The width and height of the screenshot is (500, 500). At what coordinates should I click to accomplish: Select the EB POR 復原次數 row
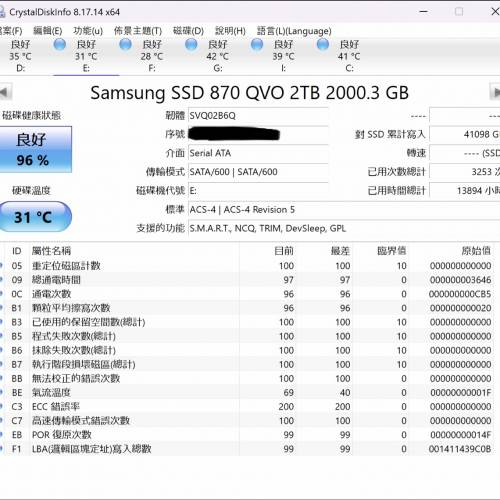point(247,435)
